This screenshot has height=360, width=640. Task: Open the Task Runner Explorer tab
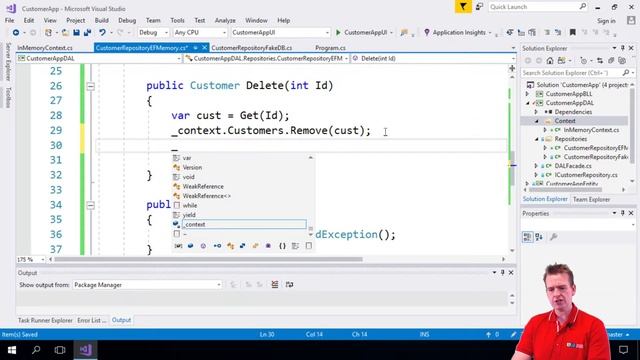click(x=45, y=320)
